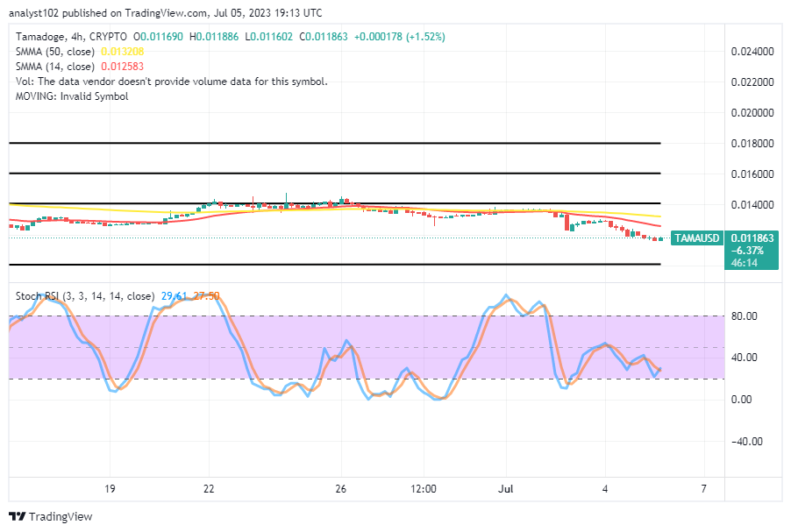
Task: Click the TAMAUSD price tag
Action: pyautogui.click(x=696, y=238)
